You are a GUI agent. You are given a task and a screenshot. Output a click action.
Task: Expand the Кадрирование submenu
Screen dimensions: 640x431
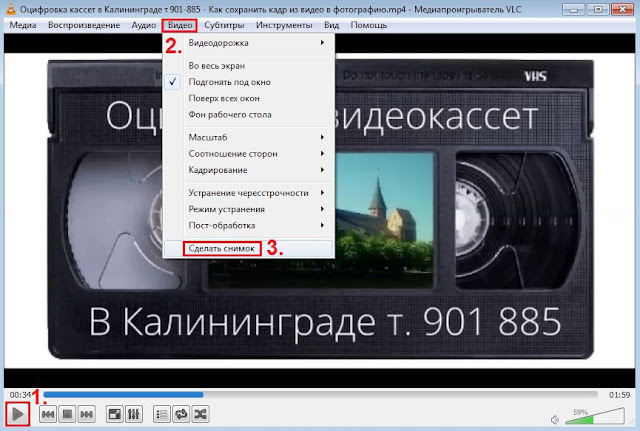pyautogui.click(x=249, y=170)
